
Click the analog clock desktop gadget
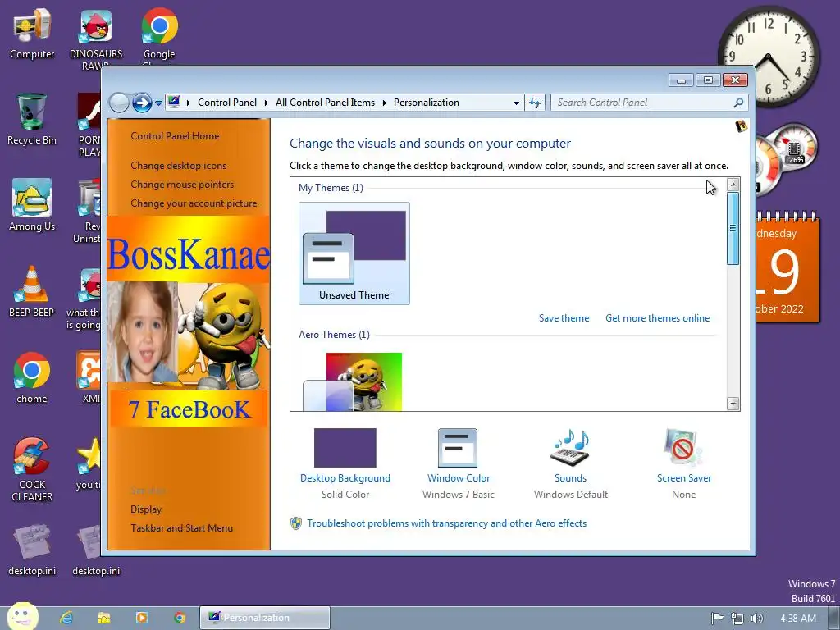(x=769, y=56)
